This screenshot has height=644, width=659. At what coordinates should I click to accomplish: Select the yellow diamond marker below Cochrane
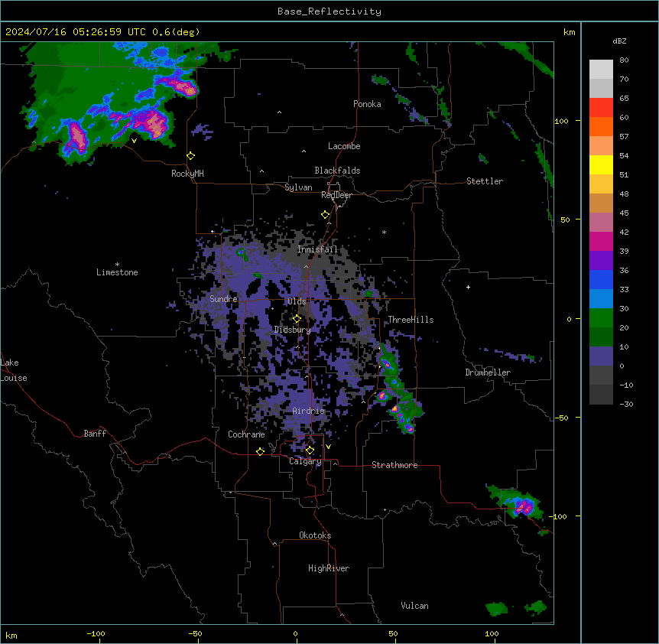pyautogui.click(x=260, y=451)
